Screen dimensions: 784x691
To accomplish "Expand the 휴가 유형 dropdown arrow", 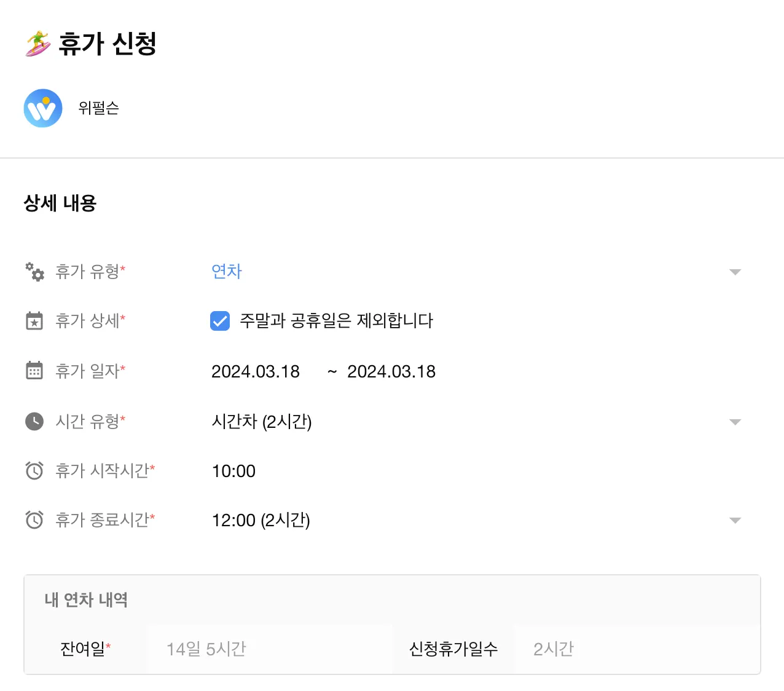I will [x=735, y=272].
